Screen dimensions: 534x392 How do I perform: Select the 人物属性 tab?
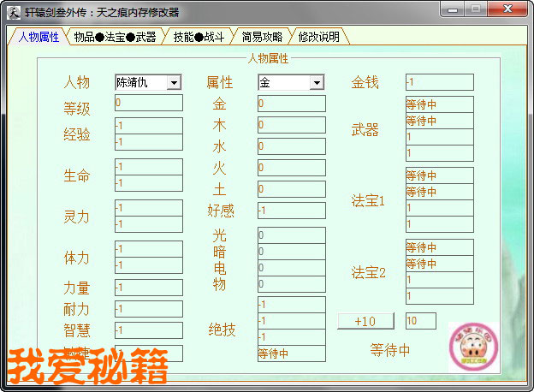point(38,37)
